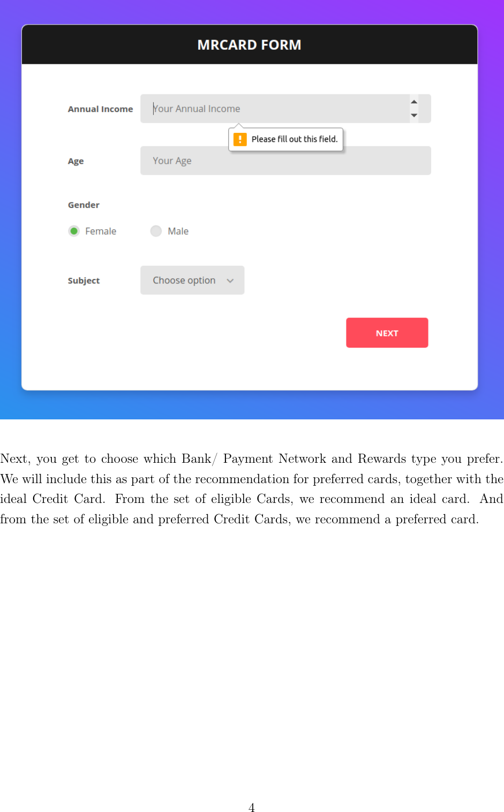This screenshot has height=812, width=504.
Task: Click the chevron on the Subject dropdown
Action: (230, 280)
